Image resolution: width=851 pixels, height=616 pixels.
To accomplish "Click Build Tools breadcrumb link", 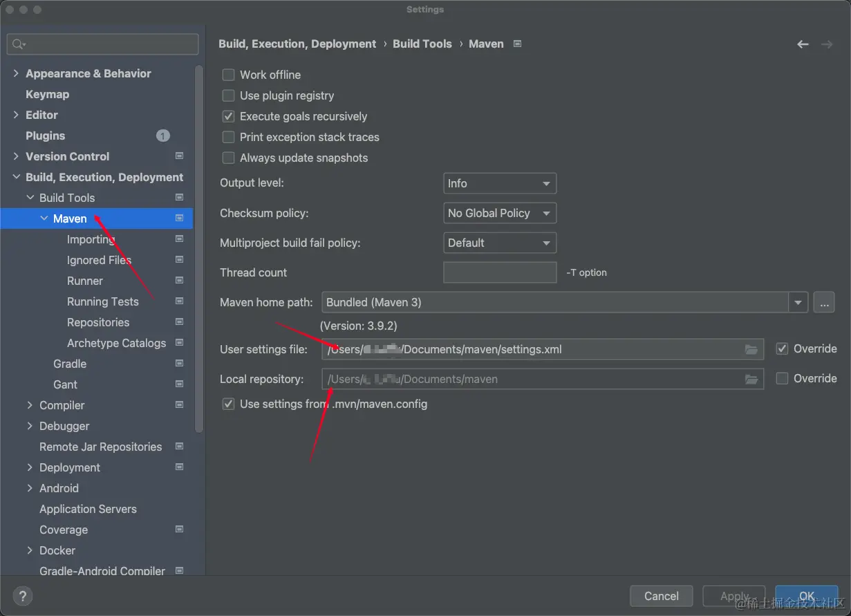I will coord(422,44).
